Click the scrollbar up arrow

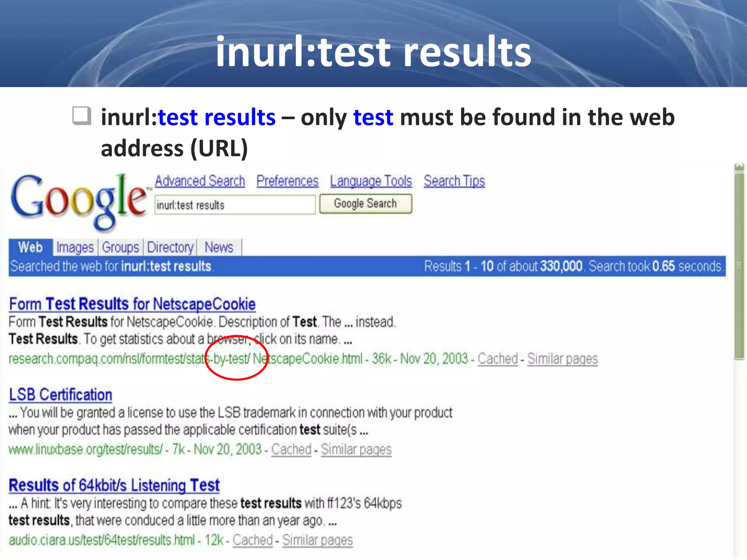pyautogui.click(x=739, y=167)
